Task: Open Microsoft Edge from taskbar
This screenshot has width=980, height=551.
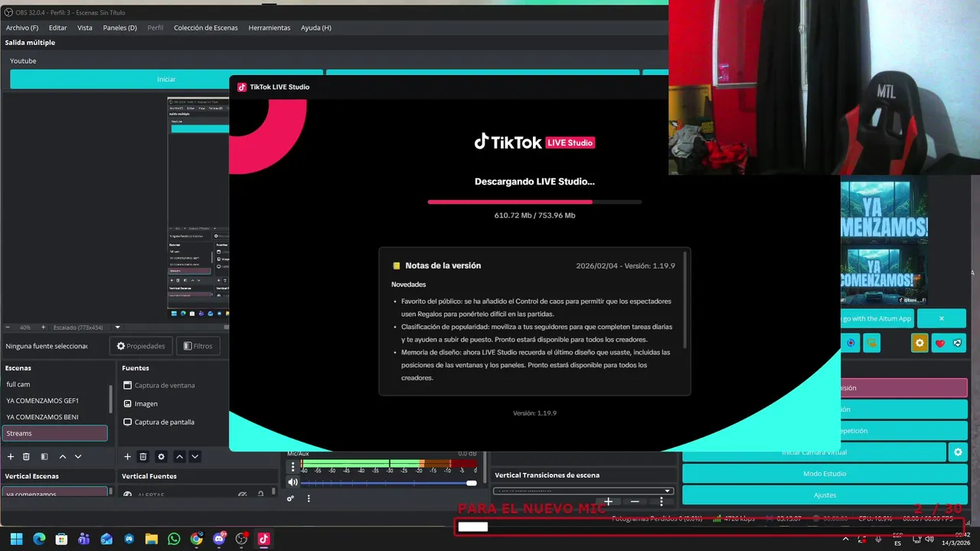Action: 39,539
